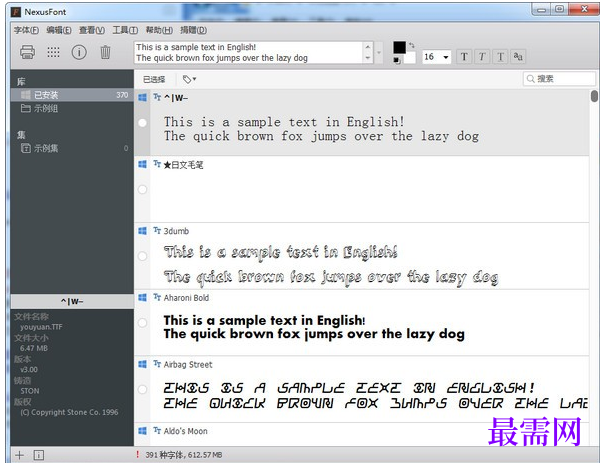This screenshot has height=463, width=600.
Task: Open the 编辑(E) menu
Action: tap(59, 30)
